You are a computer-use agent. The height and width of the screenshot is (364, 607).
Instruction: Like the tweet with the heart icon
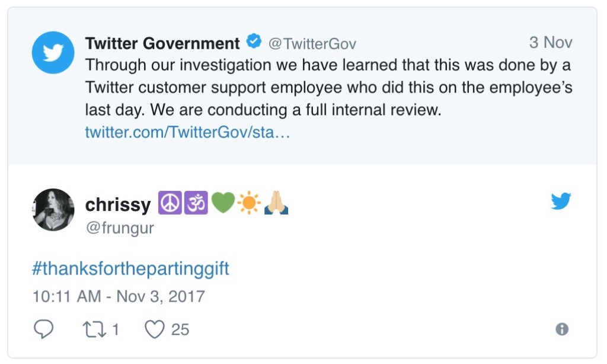[x=155, y=329]
